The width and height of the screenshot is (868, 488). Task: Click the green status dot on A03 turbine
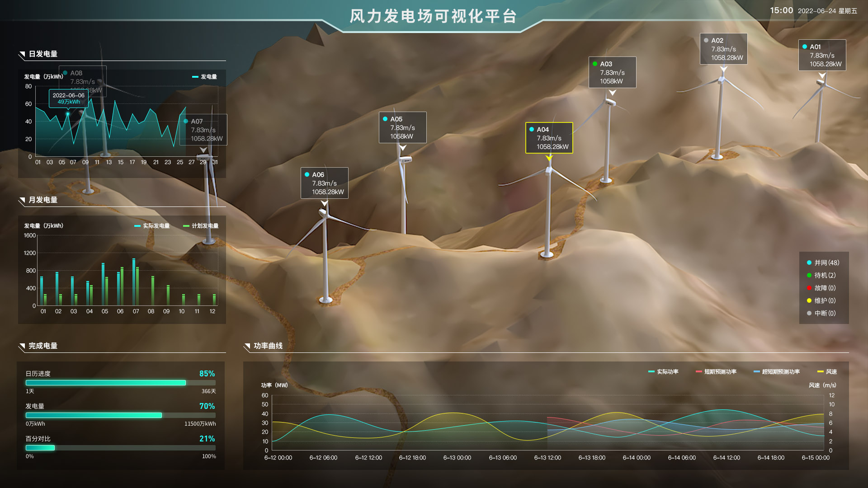pos(595,64)
